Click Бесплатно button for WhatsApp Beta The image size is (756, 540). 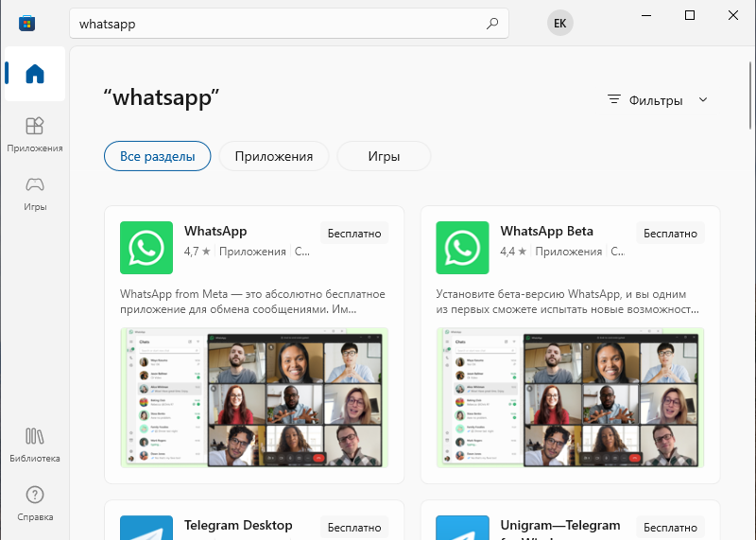[670, 233]
